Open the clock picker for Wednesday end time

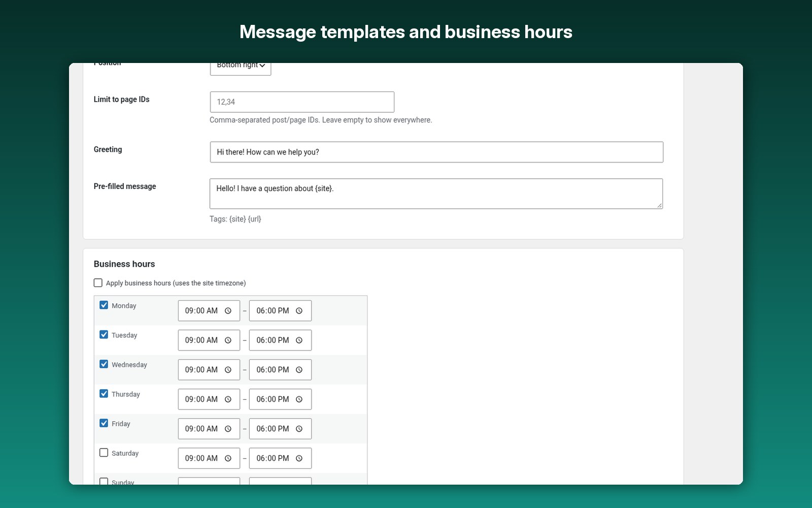299,370
